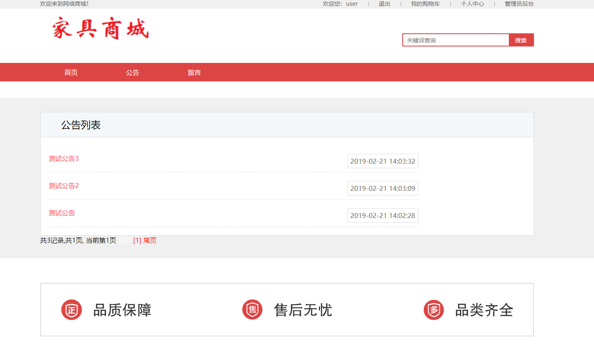Open 我的购物车 shopping cart

click(x=425, y=4)
